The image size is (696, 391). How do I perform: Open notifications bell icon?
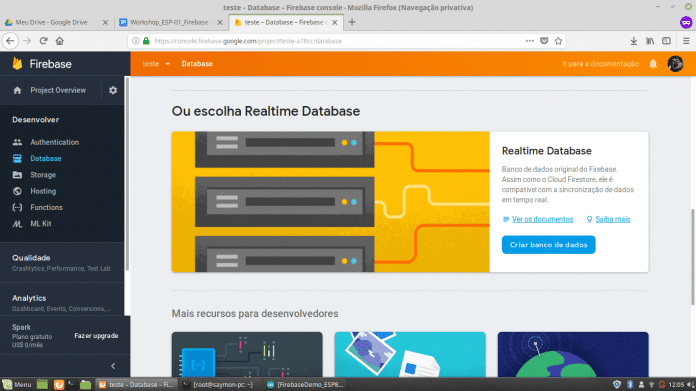[653, 64]
